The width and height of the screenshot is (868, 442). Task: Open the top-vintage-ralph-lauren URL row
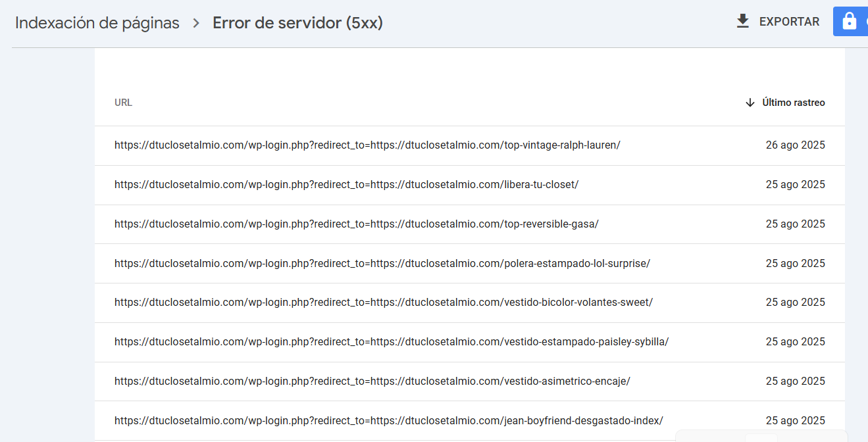click(367, 145)
